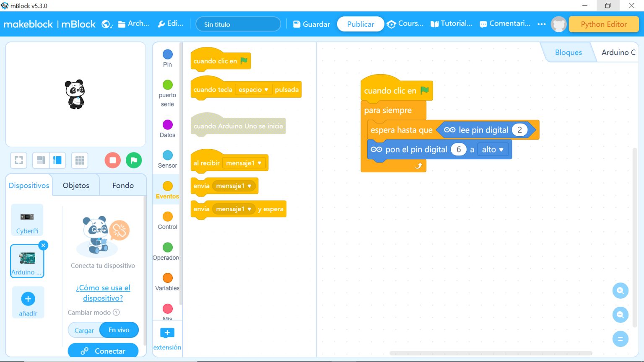Zoom out of the workspace

620,315
